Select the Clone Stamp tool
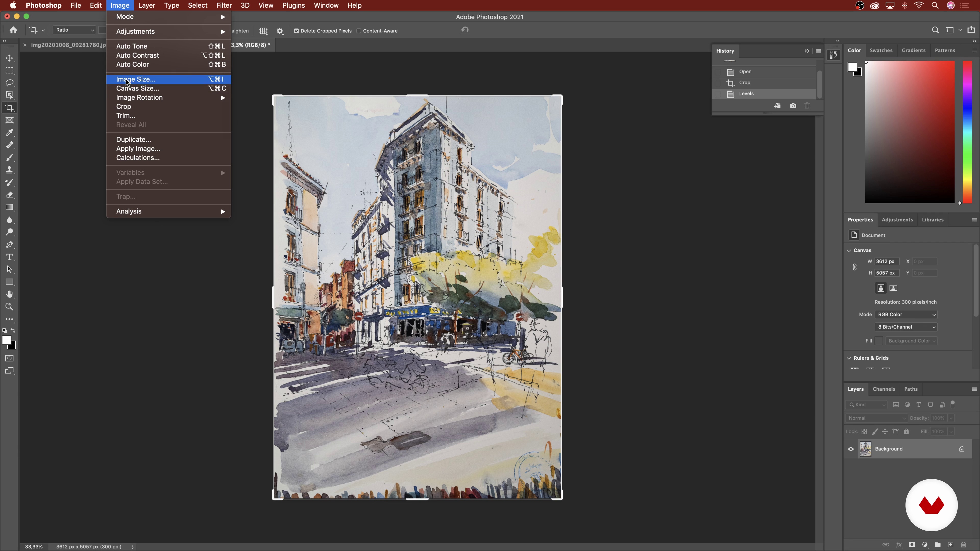The height and width of the screenshot is (551, 980). pos(9,170)
